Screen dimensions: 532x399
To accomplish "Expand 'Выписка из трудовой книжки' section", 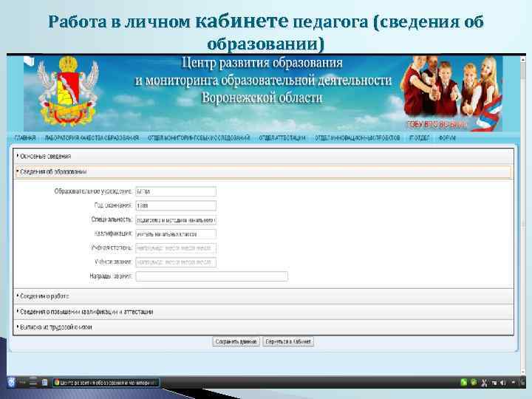I will (263, 327).
